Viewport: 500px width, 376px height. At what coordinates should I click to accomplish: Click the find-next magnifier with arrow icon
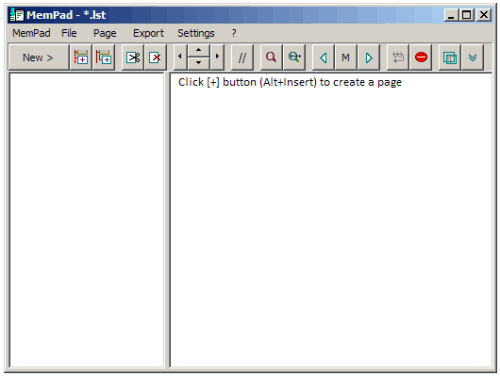click(x=294, y=58)
